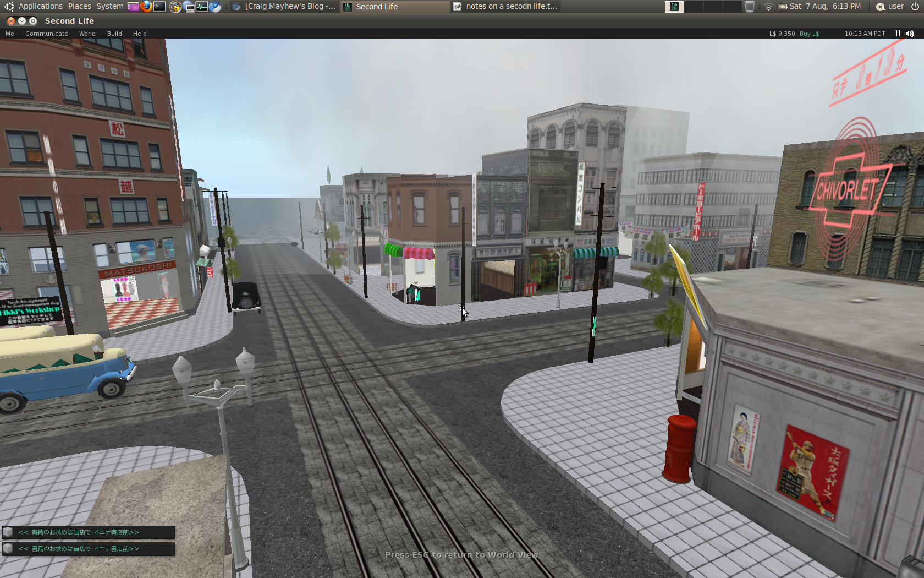Pause media with the pause icon
The image size is (924, 578).
(898, 34)
